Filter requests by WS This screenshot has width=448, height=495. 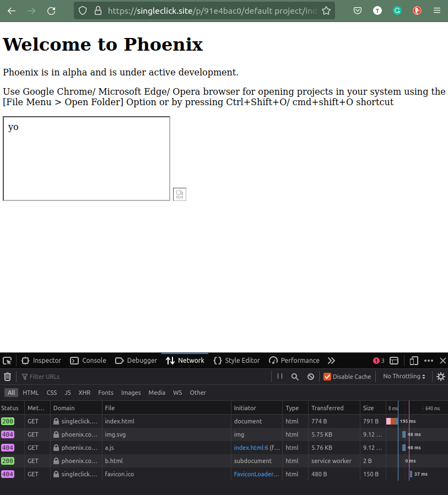coord(177,393)
